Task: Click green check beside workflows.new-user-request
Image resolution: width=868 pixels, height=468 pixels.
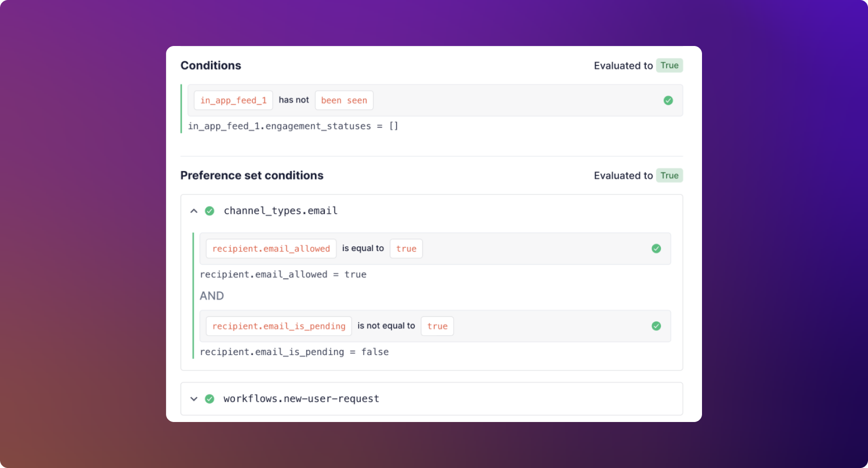Action: (x=209, y=399)
